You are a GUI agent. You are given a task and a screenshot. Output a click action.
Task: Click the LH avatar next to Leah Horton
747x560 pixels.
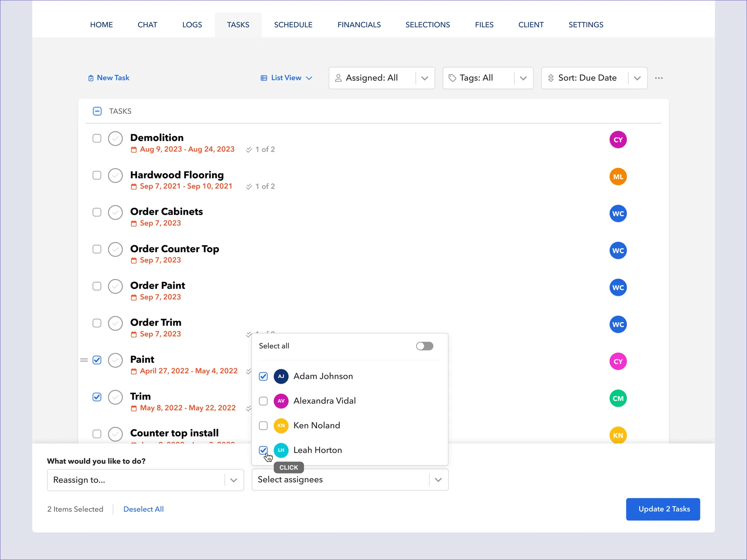(281, 450)
